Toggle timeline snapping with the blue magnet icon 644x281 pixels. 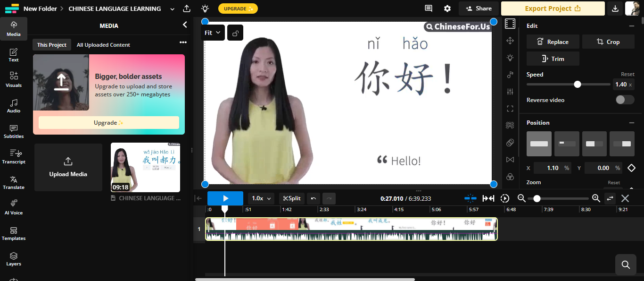pos(470,198)
